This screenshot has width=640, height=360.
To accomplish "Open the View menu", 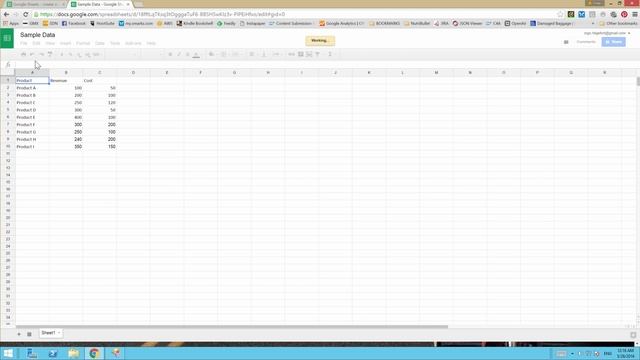I will click(x=50, y=43).
